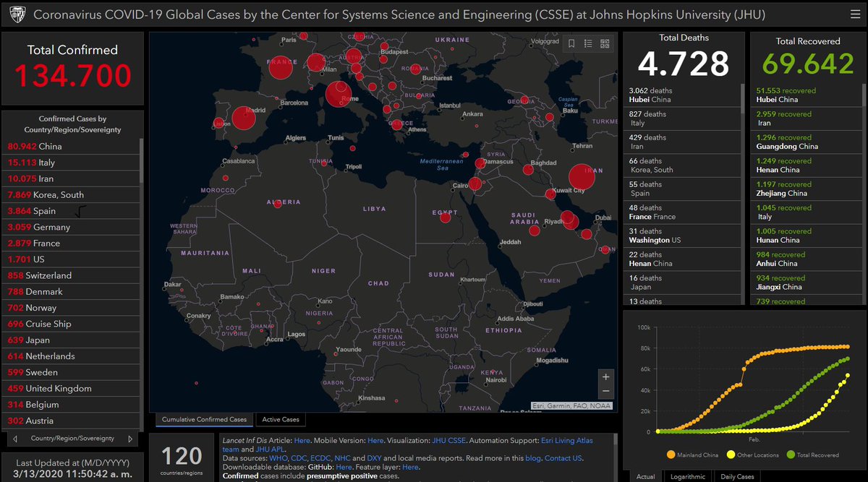The height and width of the screenshot is (482, 868).
Task: Select the Actual chart tab
Action: click(x=645, y=476)
